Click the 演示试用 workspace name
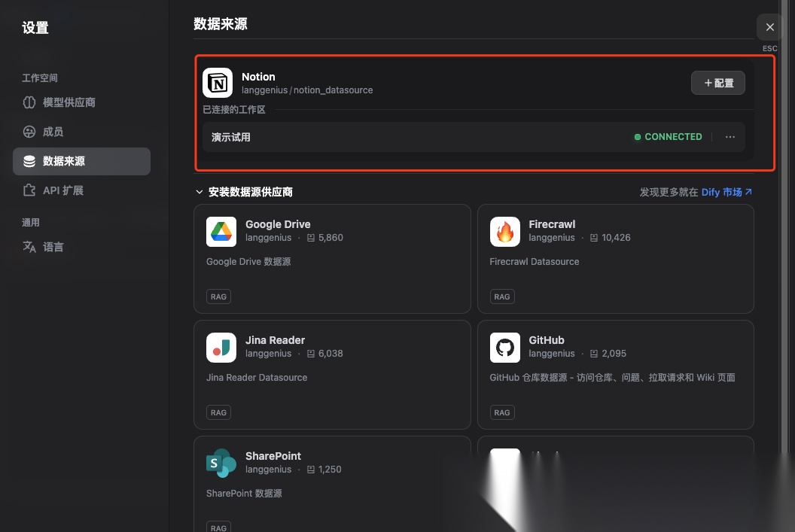Image resolution: width=795 pixels, height=532 pixels. click(230, 137)
